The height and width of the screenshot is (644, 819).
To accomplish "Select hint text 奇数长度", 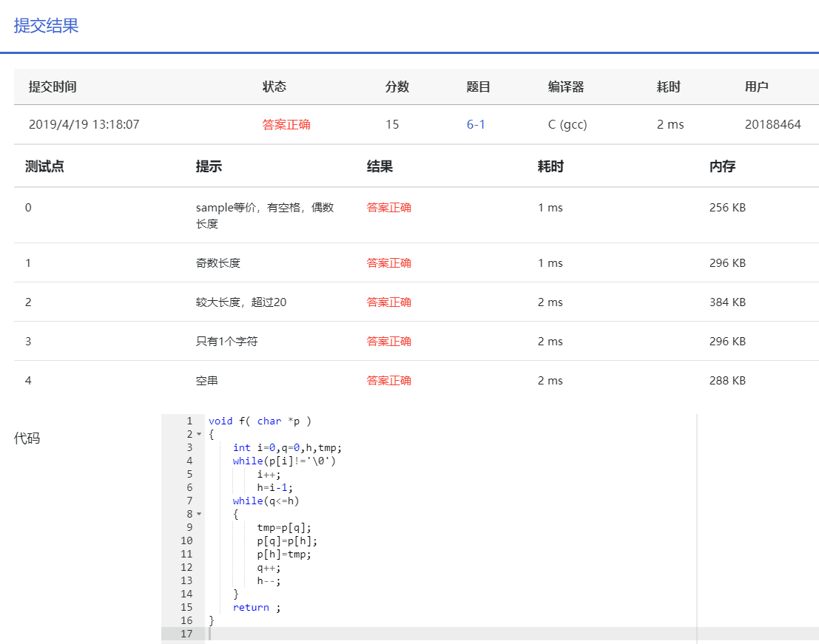I will pyautogui.click(x=218, y=263).
